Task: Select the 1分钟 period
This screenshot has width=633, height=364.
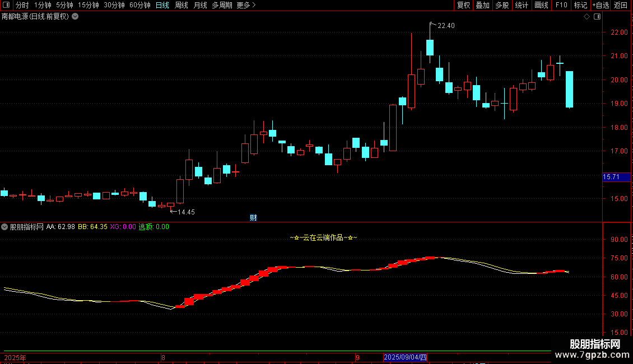Action: click(x=43, y=5)
